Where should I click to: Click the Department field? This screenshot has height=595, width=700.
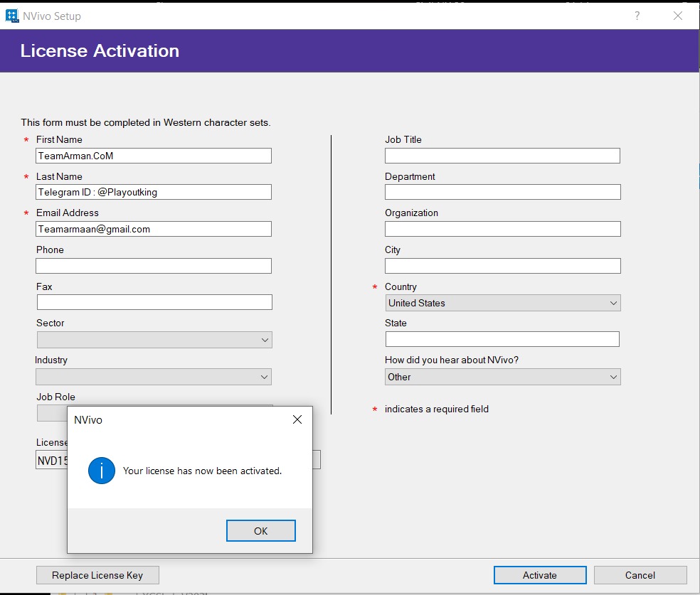coord(503,192)
